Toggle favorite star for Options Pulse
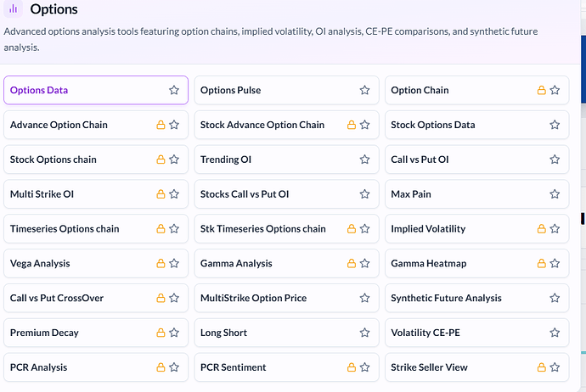 364,90
